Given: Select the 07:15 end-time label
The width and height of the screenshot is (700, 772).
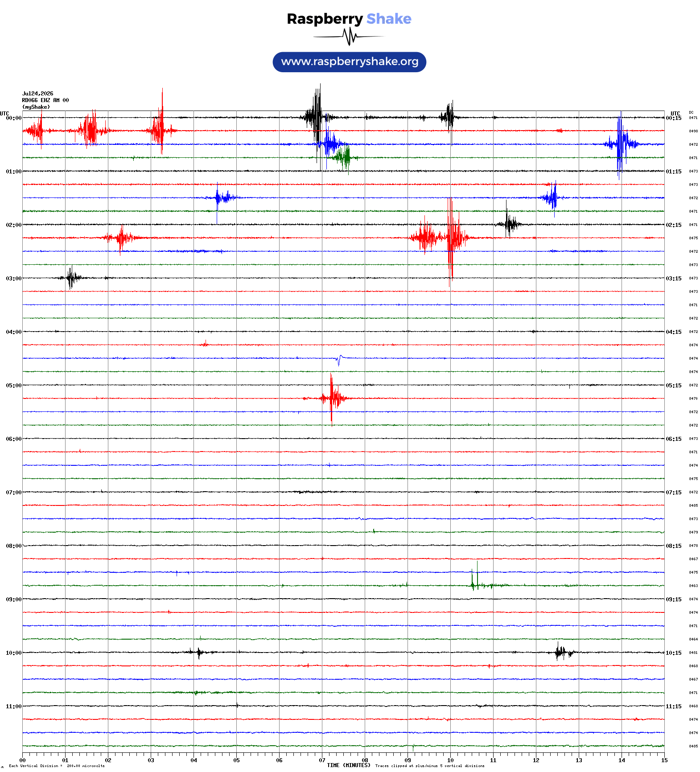Looking at the screenshot, I should 674,493.
